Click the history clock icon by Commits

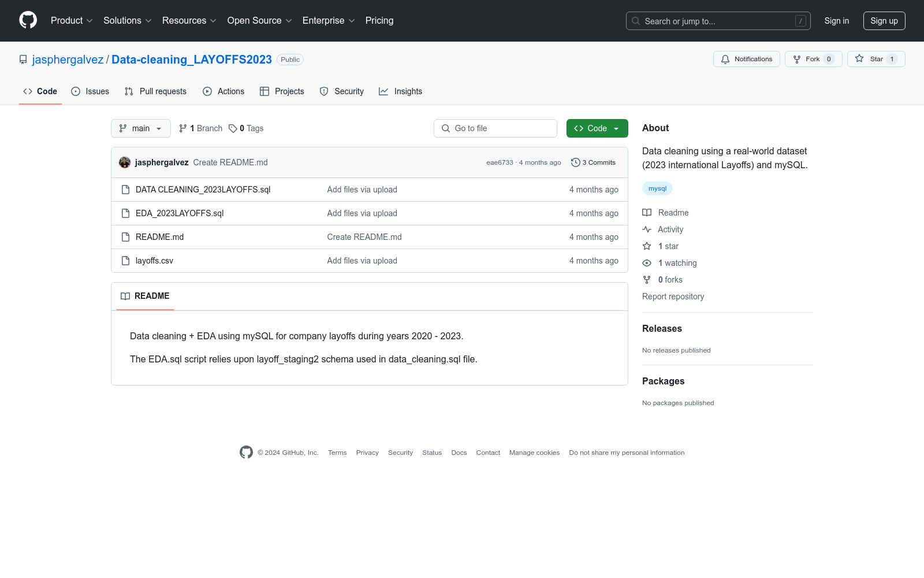pos(575,162)
